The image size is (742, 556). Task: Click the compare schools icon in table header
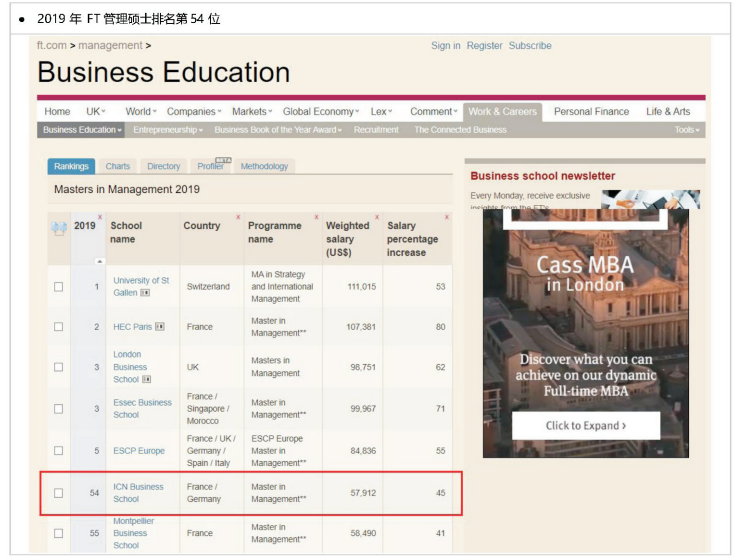pos(59,229)
